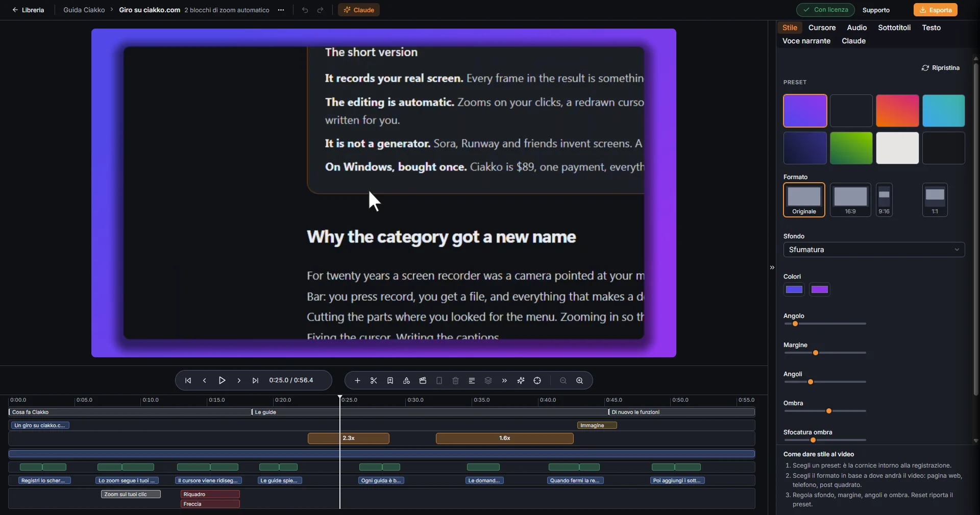
Task: Click the sparkle auto-enhance icon
Action: point(521,381)
